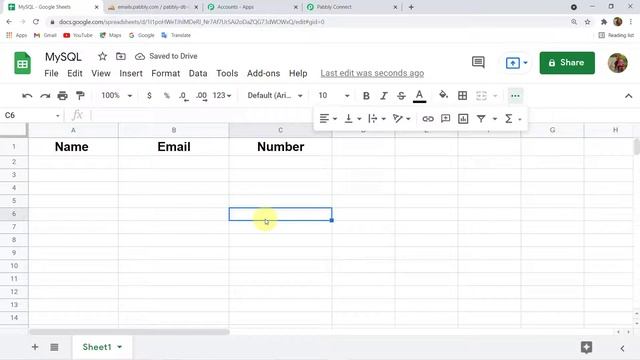Open comment history icon
The image size is (640, 360).
click(478, 62)
